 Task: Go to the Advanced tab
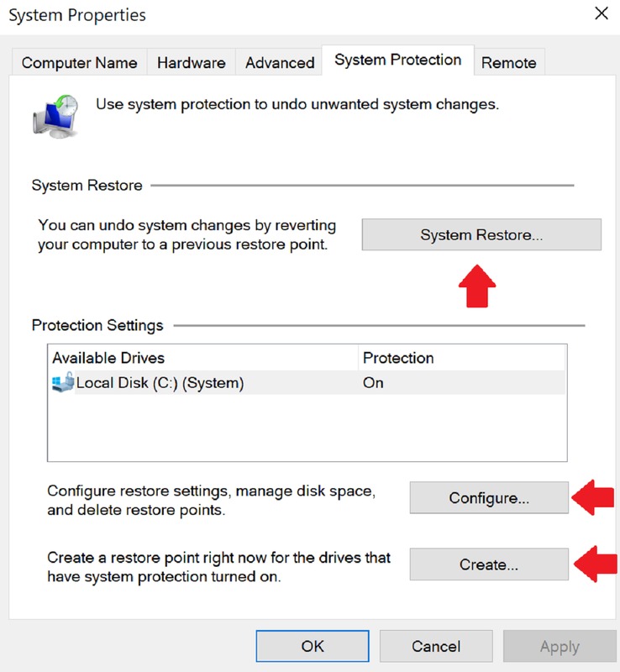(x=280, y=63)
